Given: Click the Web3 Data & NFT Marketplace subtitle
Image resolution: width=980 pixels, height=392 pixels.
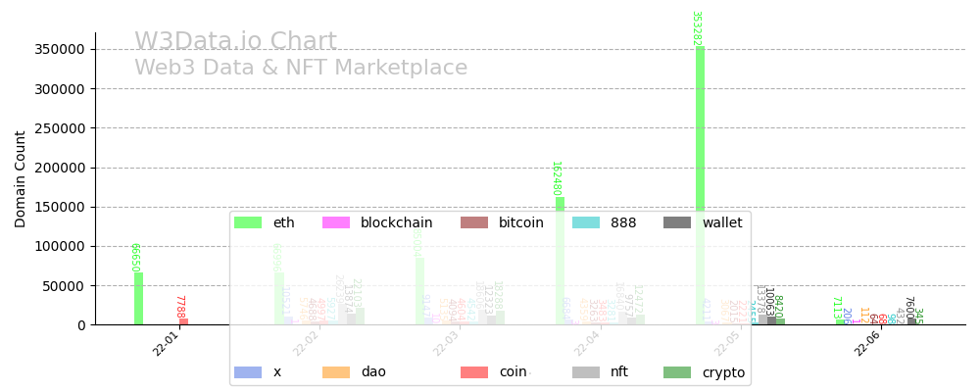Looking at the screenshot, I should (301, 69).
